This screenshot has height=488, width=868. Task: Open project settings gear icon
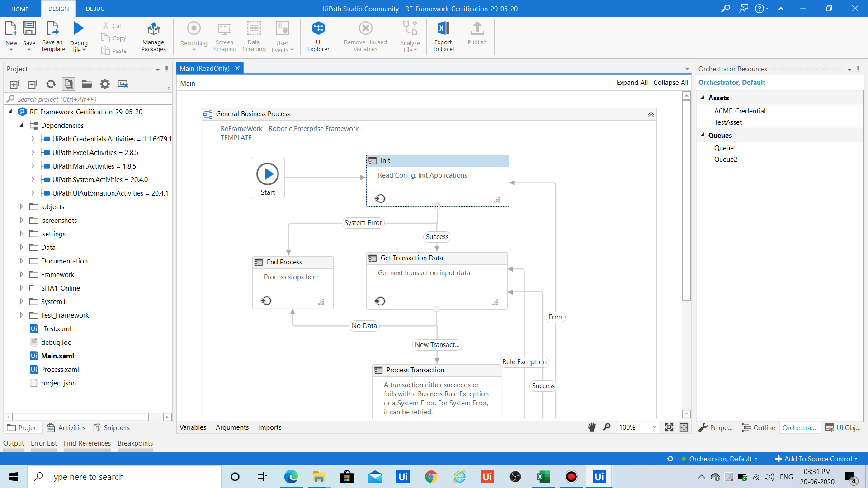[x=105, y=84]
